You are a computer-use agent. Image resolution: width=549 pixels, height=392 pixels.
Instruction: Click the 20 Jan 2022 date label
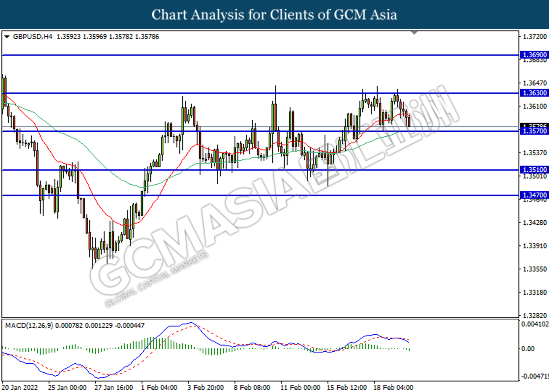[20, 387]
